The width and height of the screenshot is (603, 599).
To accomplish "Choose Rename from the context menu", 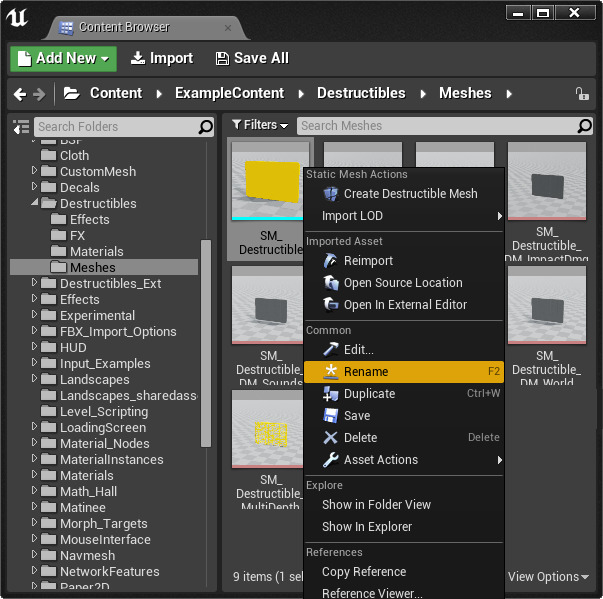I will (x=366, y=372).
